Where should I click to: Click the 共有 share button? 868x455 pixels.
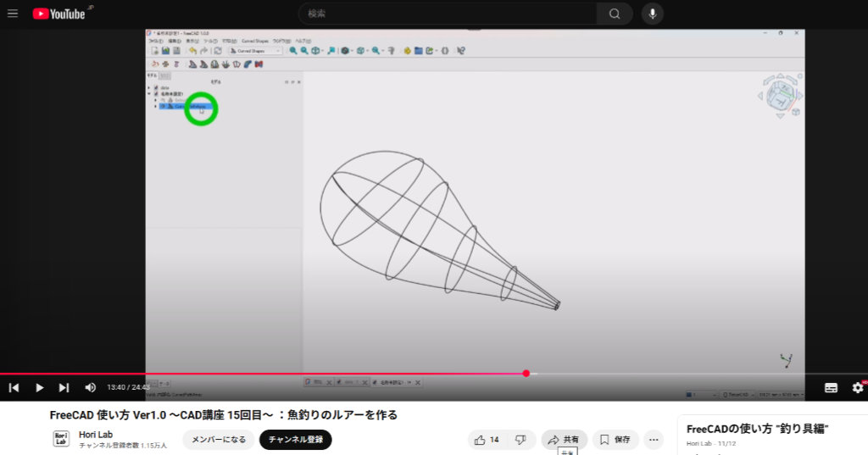[564, 440]
